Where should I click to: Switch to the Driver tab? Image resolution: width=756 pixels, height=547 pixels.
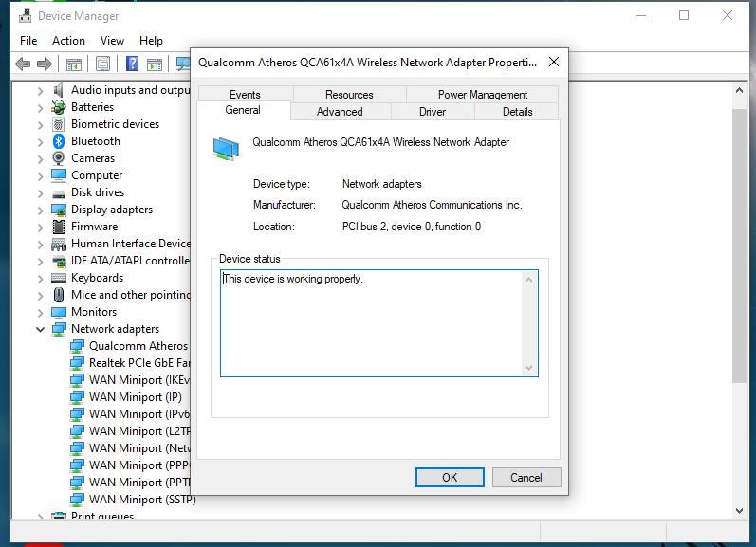tap(432, 112)
